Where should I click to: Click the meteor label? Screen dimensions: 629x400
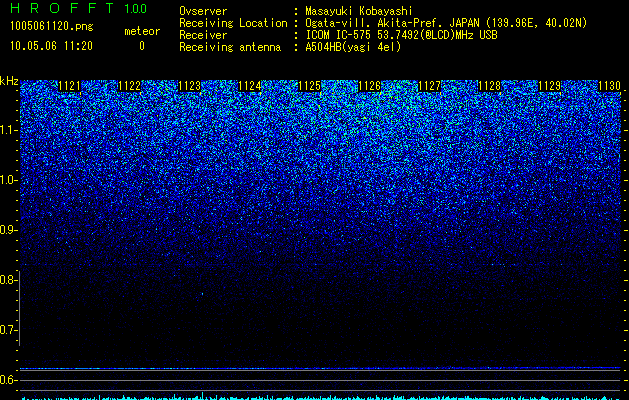142,31
